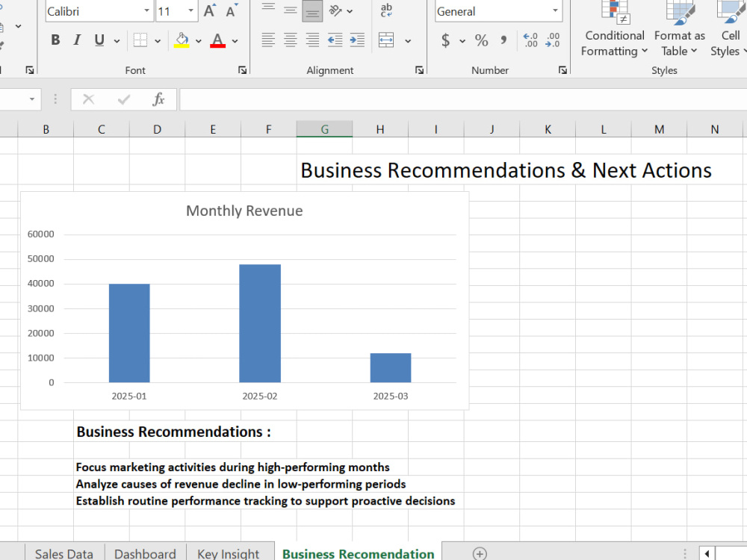Add a new sheet with plus button

(480, 553)
